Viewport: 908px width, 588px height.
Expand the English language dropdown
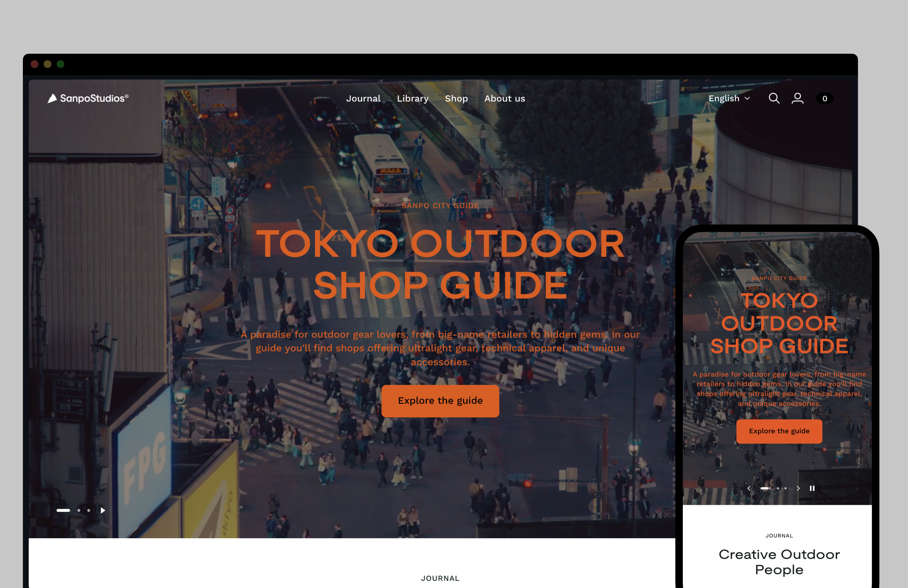click(x=729, y=98)
